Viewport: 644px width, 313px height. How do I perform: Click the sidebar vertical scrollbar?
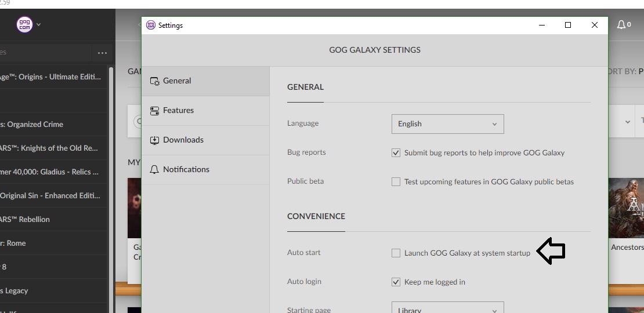pyautogui.click(x=110, y=189)
